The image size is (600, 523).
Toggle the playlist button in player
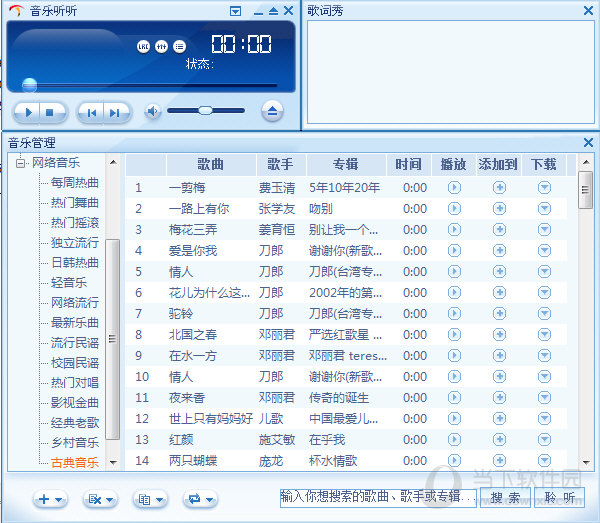coord(179,46)
